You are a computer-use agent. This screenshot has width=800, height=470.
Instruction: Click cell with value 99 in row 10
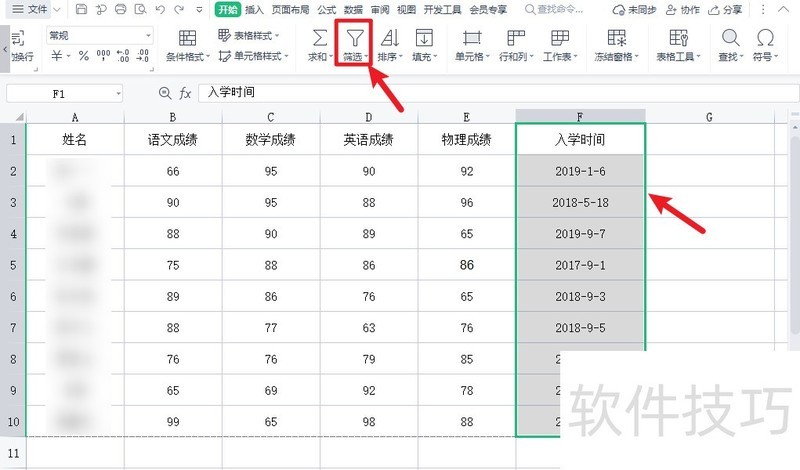(x=172, y=422)
